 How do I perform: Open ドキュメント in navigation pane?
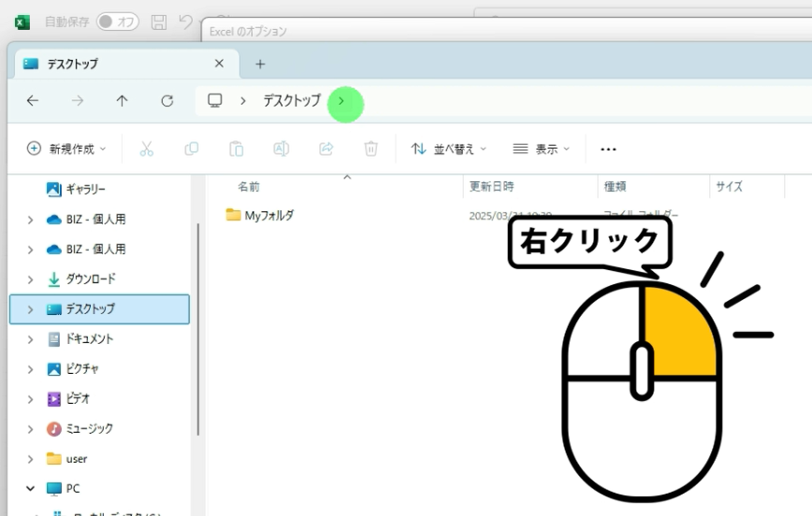pyautogui.click(x=80, y=339)
